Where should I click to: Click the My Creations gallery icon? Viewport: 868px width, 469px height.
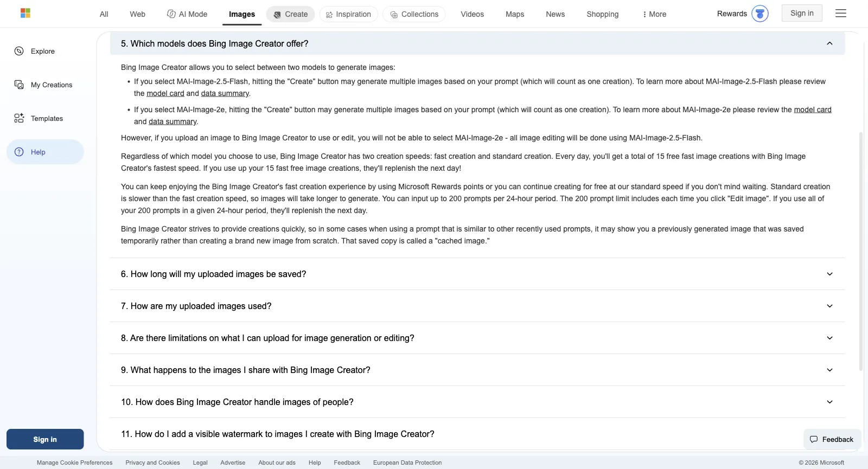[19, 85]
